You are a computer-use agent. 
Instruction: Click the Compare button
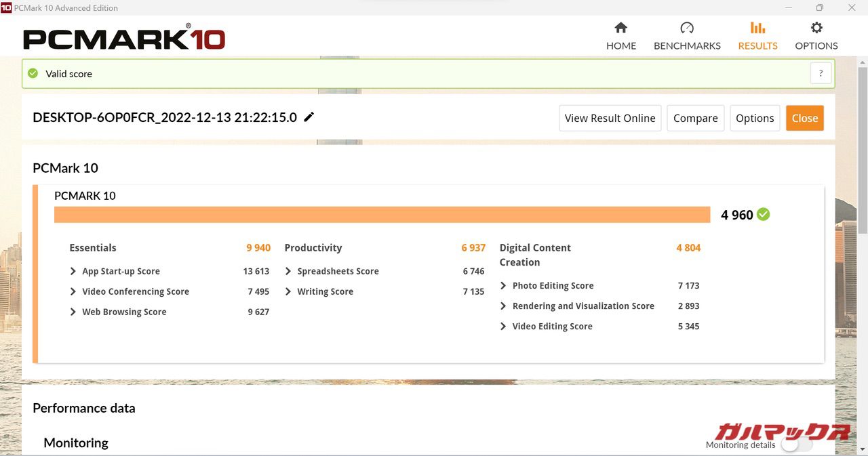click(695, 118)
